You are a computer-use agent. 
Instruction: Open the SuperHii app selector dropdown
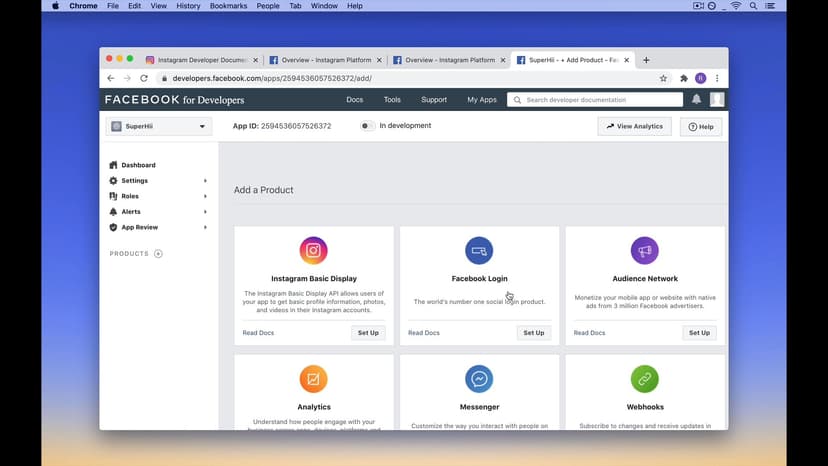click(x=158, y=127)
